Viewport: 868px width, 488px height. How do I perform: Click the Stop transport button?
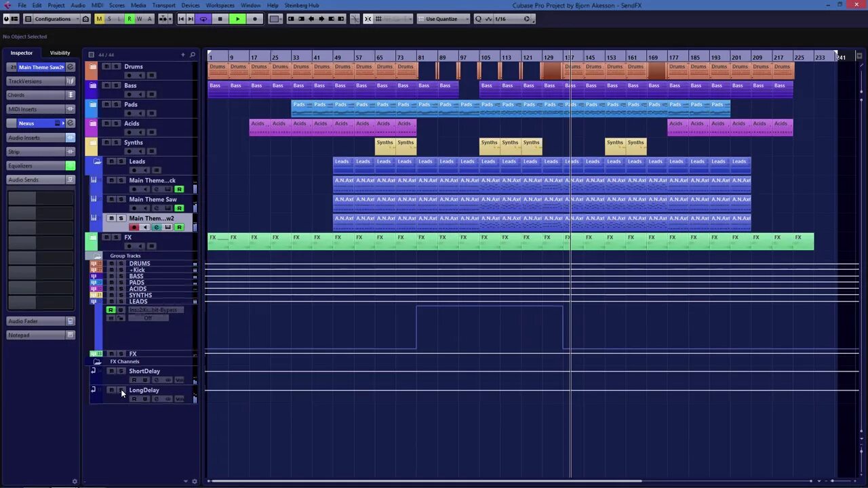point(220,19)
